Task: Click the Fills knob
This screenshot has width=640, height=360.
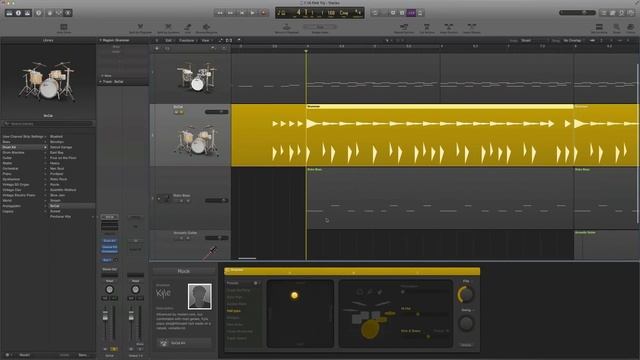Action: (x=466, y=294)
